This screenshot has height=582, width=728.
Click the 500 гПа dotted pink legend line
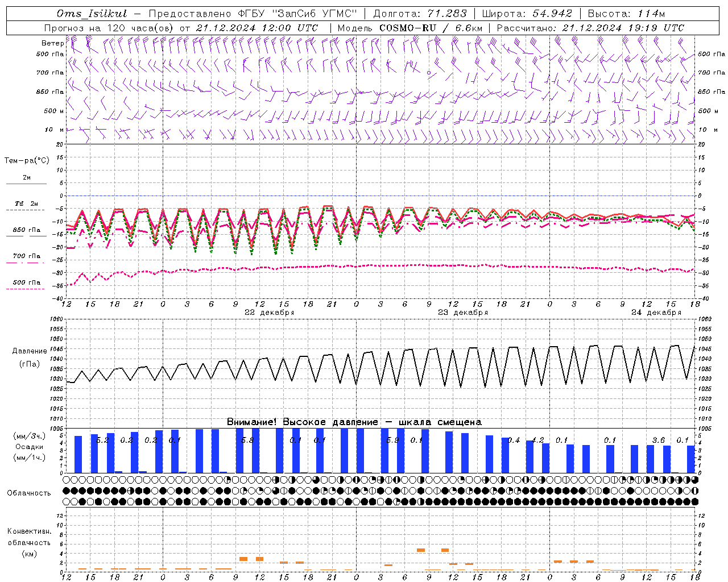(25, 289)
